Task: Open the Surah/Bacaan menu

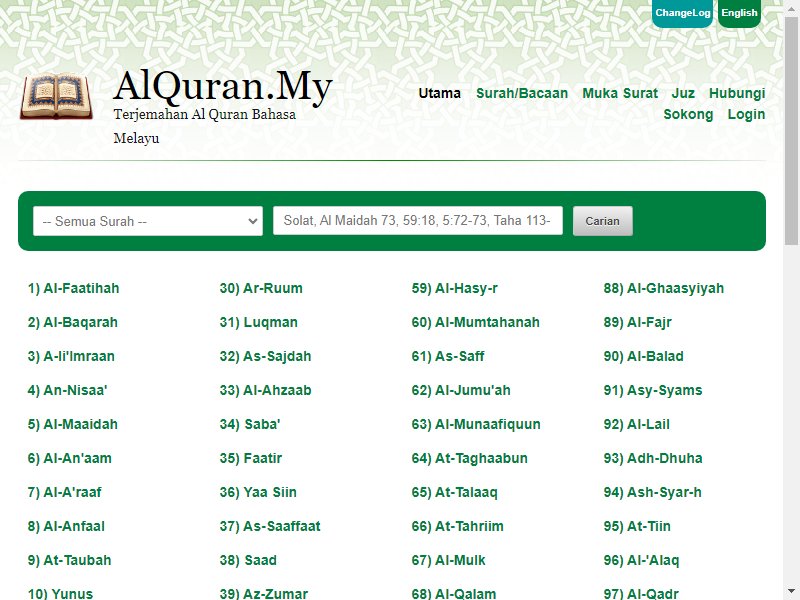Action: point(521,93)
